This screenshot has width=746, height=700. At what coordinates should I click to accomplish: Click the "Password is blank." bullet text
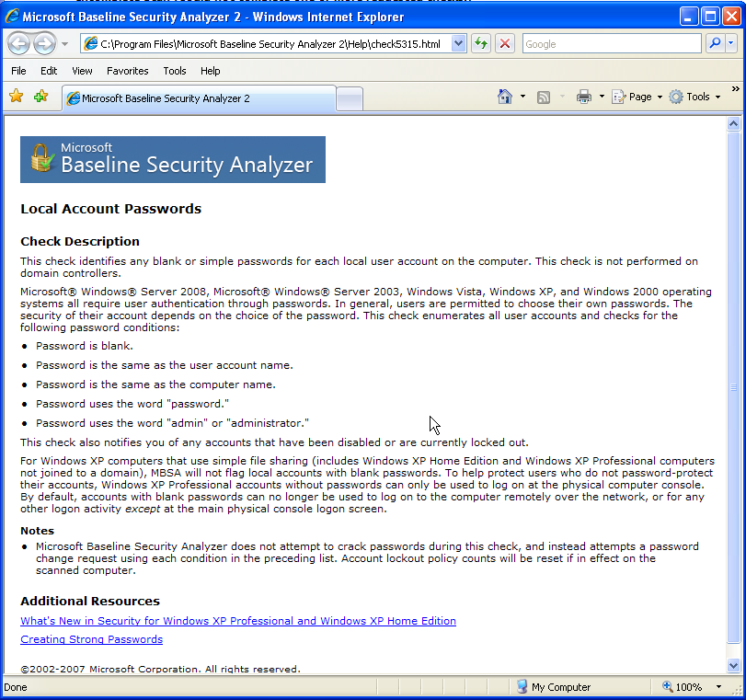[x=85, y=346]
